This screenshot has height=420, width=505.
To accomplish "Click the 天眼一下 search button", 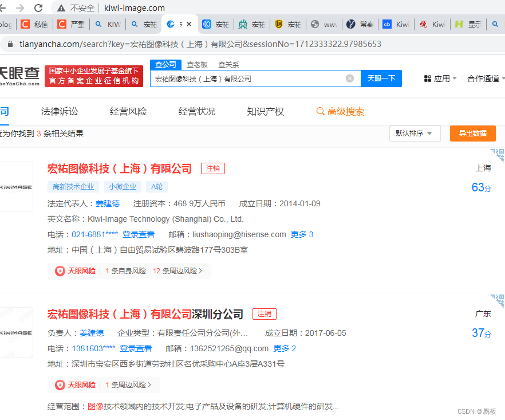I will [381, 78].
